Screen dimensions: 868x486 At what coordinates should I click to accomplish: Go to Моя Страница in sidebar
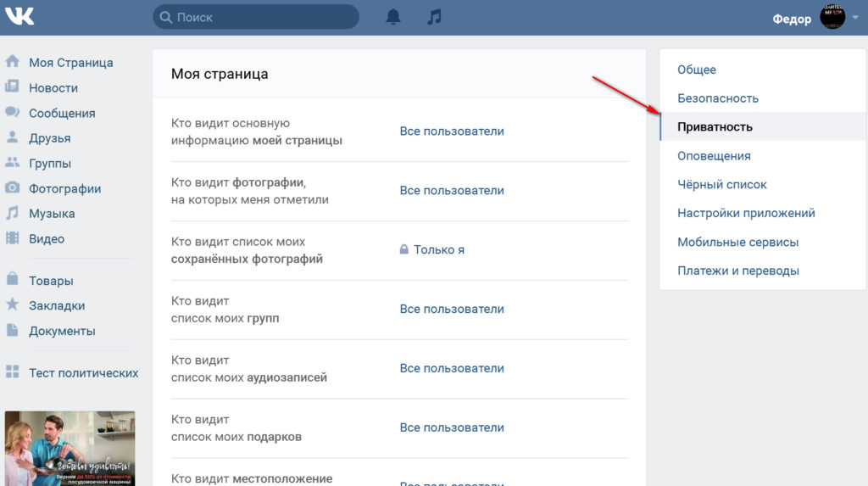[71, 63]
